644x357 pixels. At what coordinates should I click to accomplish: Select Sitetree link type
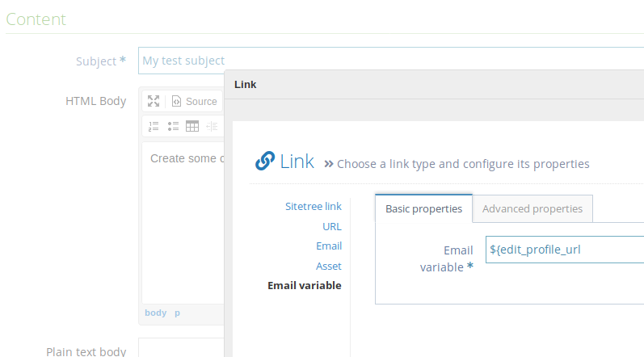[x=314, y=207]
